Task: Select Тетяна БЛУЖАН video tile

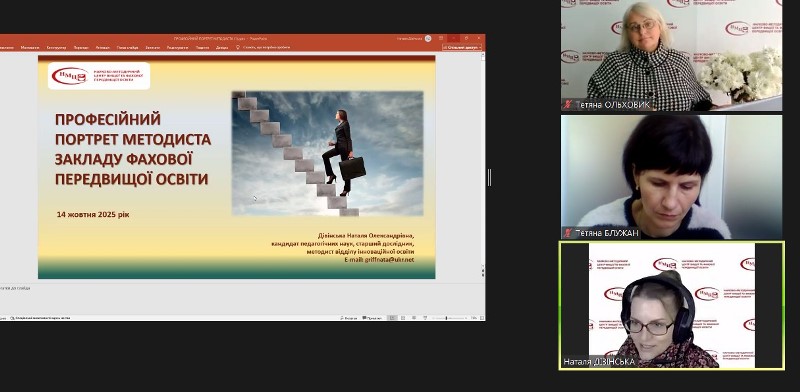Action: click(671, 177)
